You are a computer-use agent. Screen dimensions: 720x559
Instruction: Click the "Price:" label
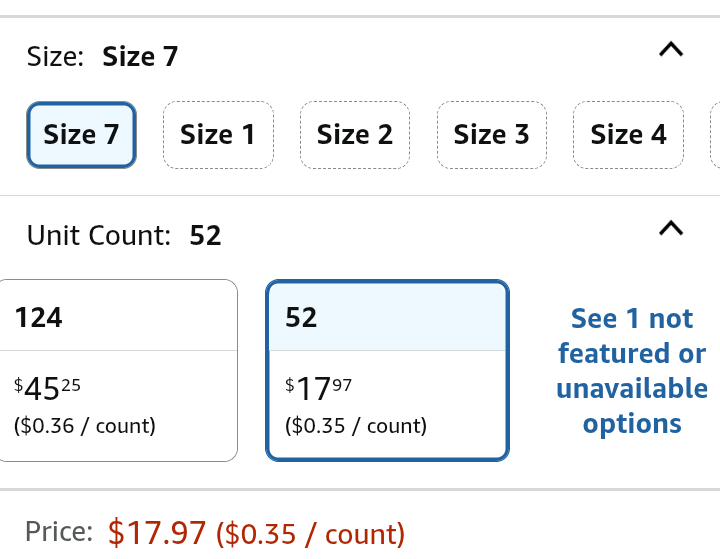[x=59, y=532]
